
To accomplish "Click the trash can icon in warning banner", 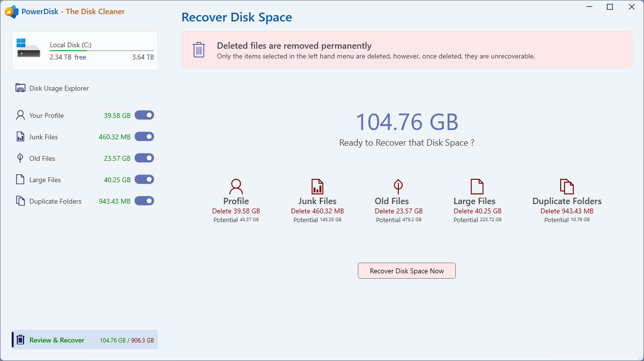I will (199, 50).
